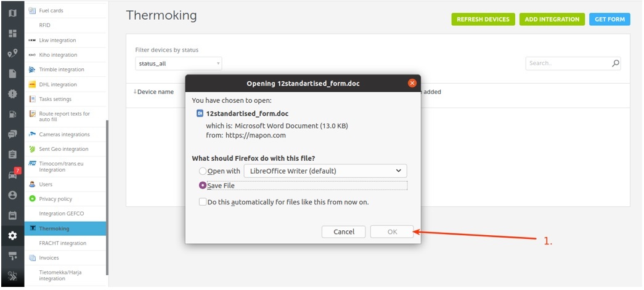
Task: Click the Kiho integration logo icon
Action: point(32,55)
